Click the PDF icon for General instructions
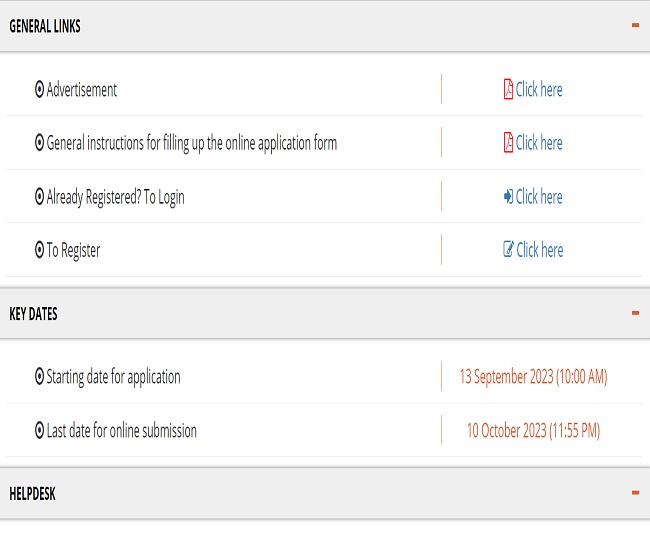The image size is (650, 540). (508, 143)
